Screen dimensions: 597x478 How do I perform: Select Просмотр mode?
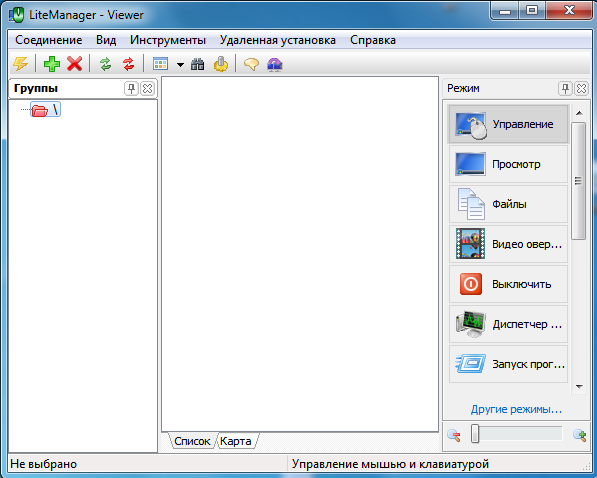508,164
